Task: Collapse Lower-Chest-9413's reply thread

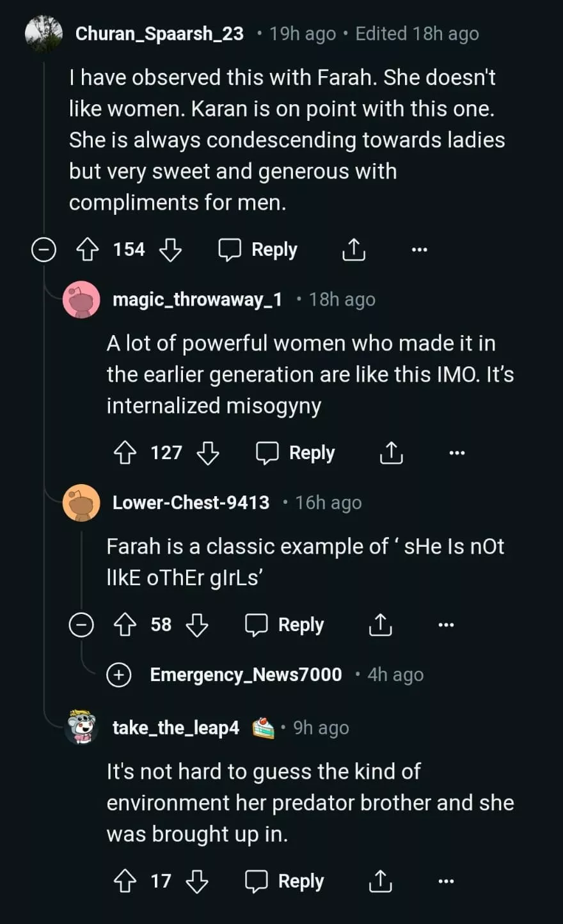Action: click(81, 625)
